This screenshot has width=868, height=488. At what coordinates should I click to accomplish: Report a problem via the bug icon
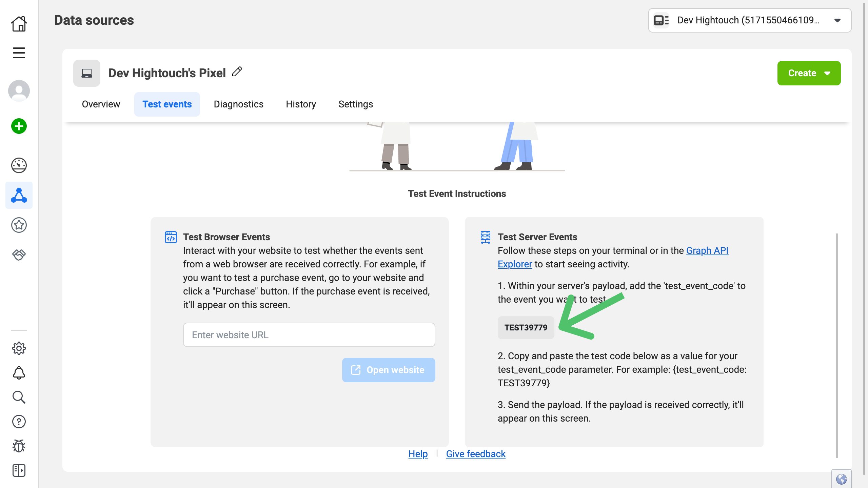19,446
